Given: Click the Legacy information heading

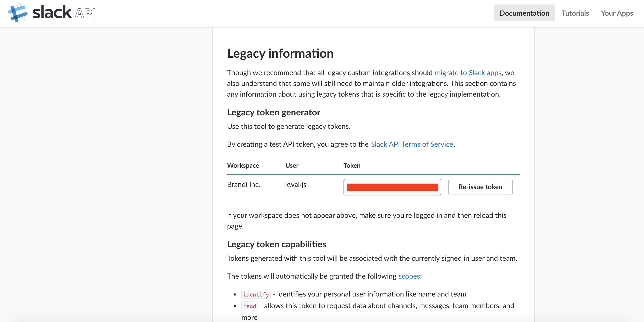Looking at the screenshot, I should [280, 53].
